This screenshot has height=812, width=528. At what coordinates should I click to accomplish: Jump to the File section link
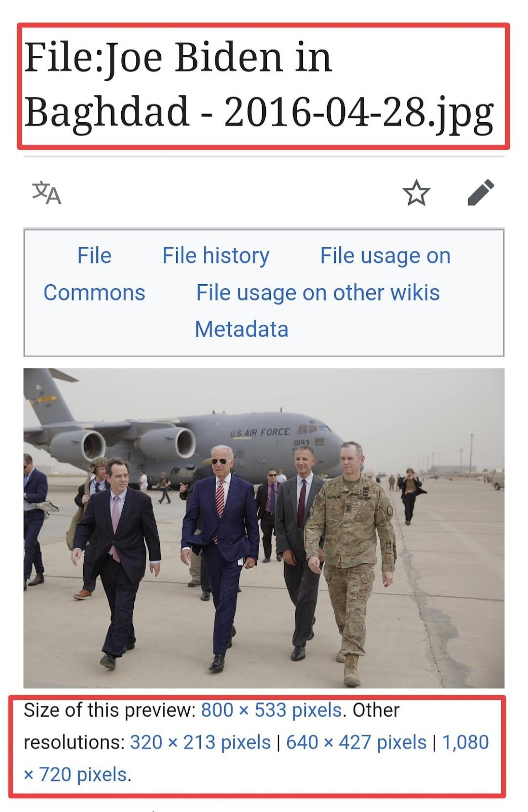(94, 255)
